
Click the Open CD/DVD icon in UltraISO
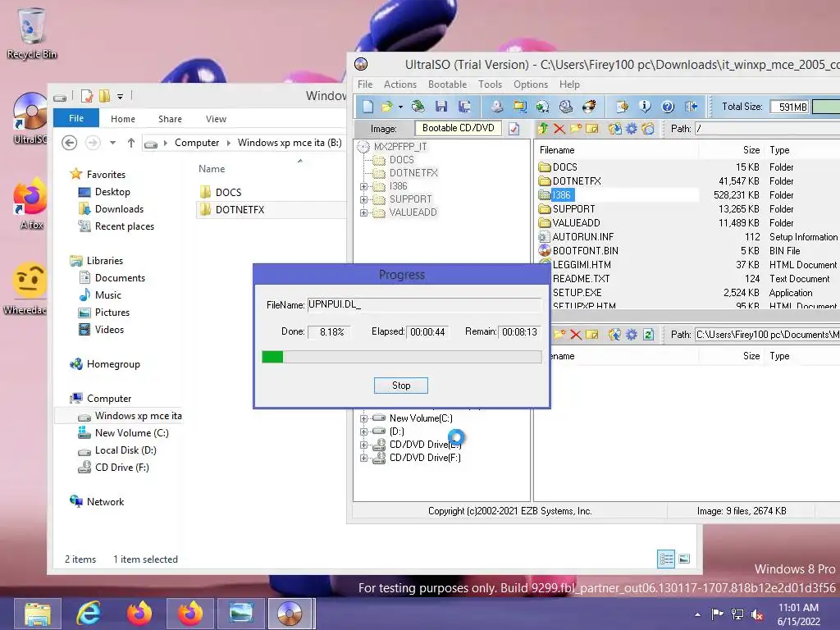point(418,107)
